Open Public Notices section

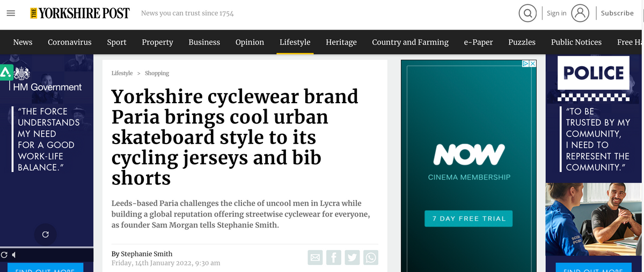(x=576, y=42)
